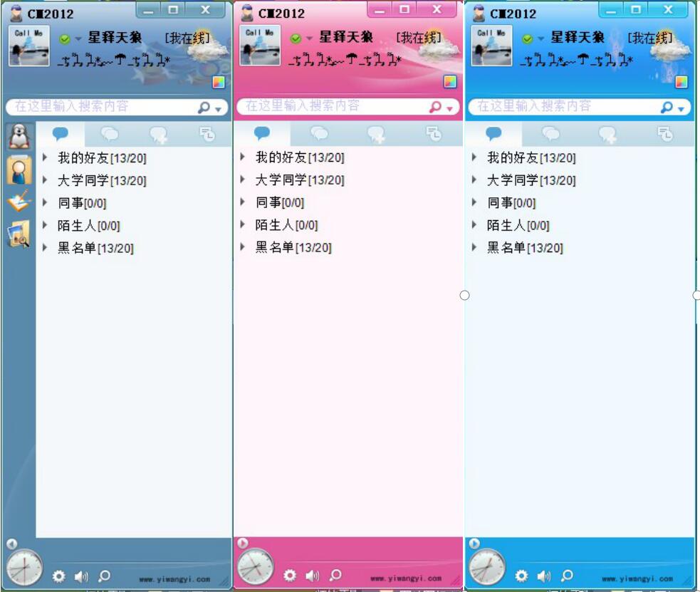
Task: Open the contact card icon in left sidebar
Action: point(19,170)
